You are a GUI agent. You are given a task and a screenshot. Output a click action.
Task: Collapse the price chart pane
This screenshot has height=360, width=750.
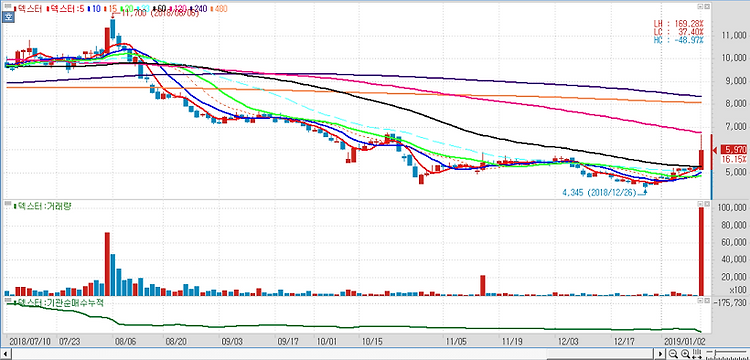tap(700, 7)
